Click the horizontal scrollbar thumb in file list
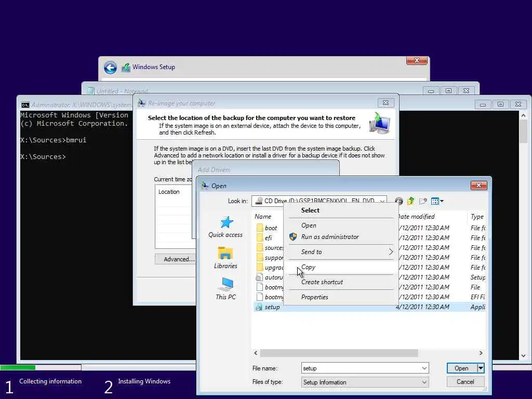 pyautogui.click(x=339, y=353)
